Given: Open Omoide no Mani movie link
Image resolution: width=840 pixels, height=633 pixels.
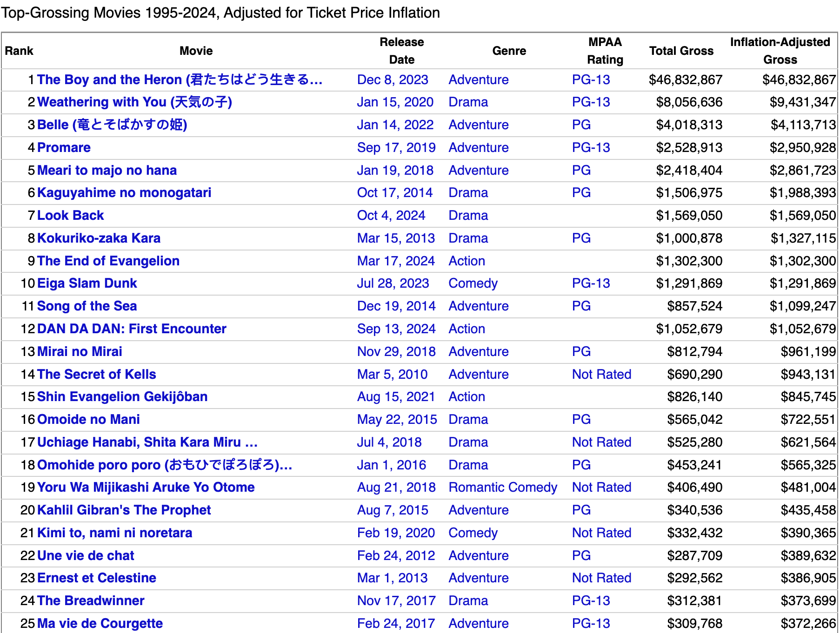Looking at the screenshot, I should point(88,419).
